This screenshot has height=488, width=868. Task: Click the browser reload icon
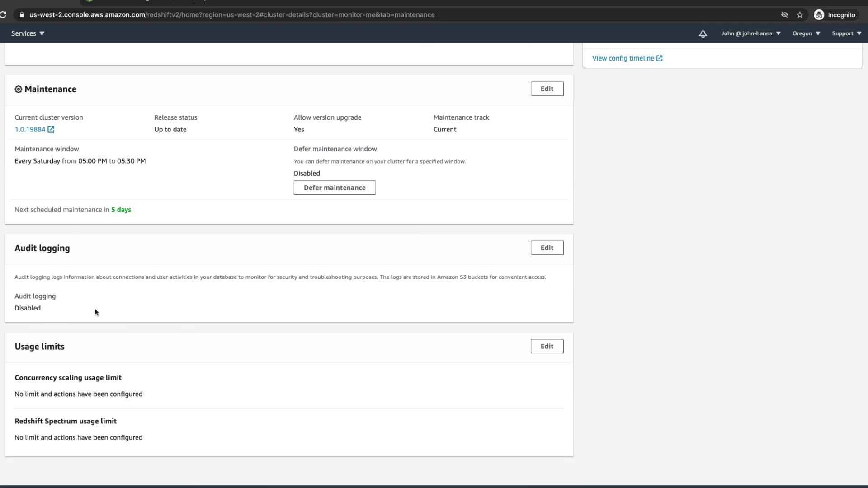[x=3, y=15]
